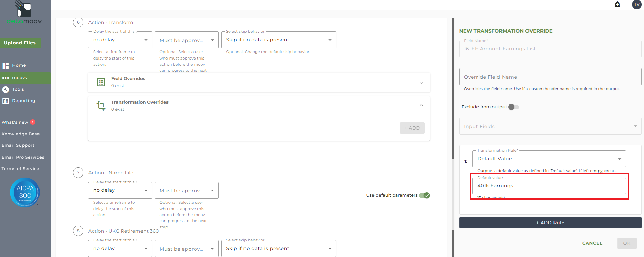Expand the Field Overrides section
Screen dimensions: 644x257
[x=421, y=83]
